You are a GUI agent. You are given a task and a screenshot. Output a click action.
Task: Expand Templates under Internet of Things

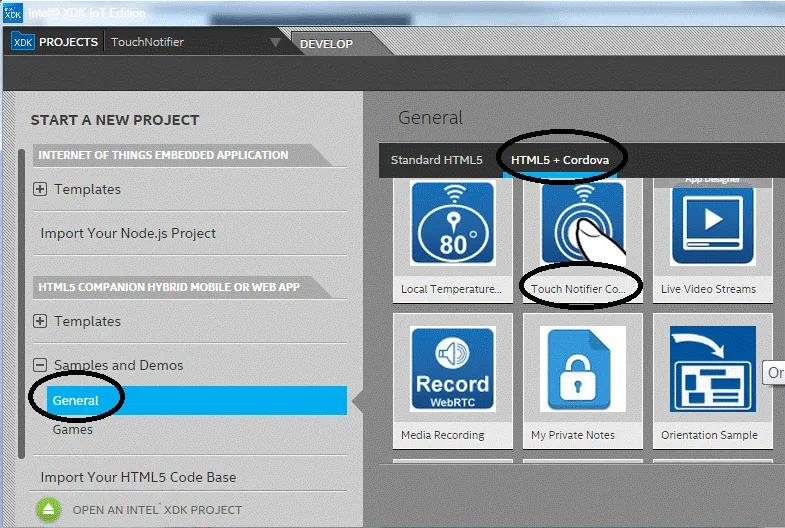[40, 189]
